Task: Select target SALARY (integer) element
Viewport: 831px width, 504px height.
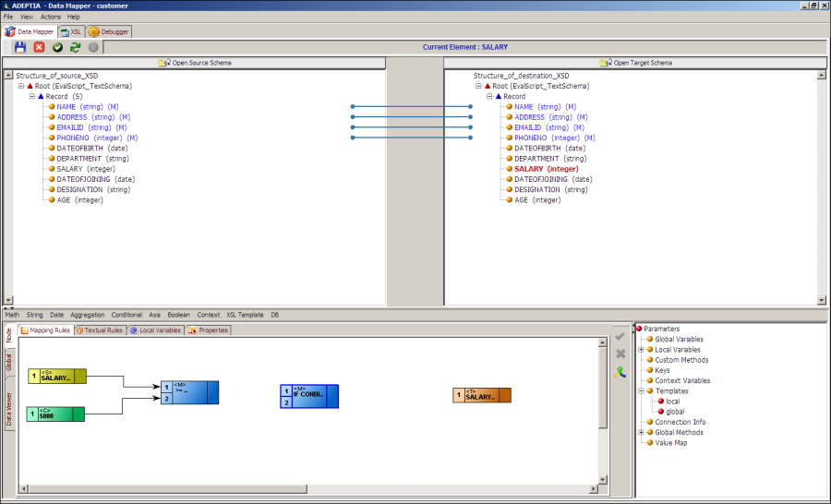Action: pos(547,169)
